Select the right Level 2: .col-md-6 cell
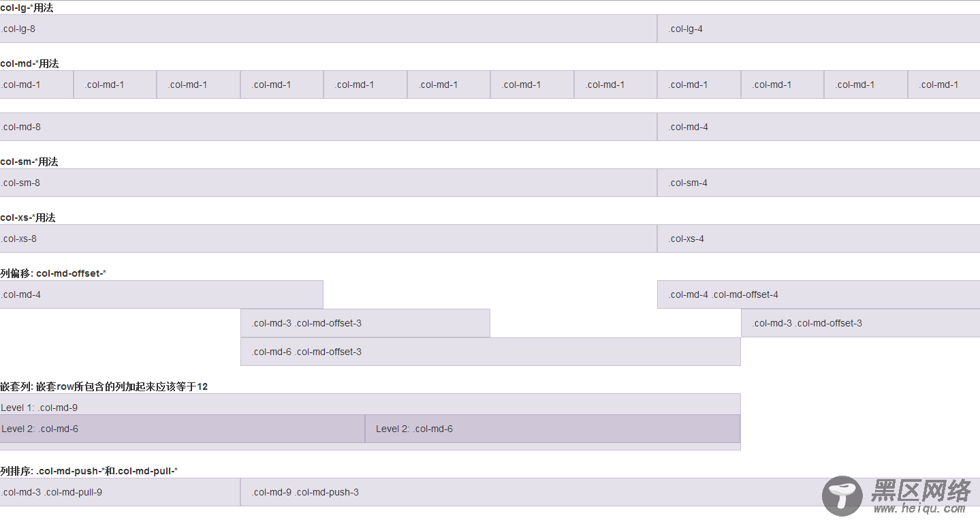Viewport: 980px width, 520px height. 552,429
